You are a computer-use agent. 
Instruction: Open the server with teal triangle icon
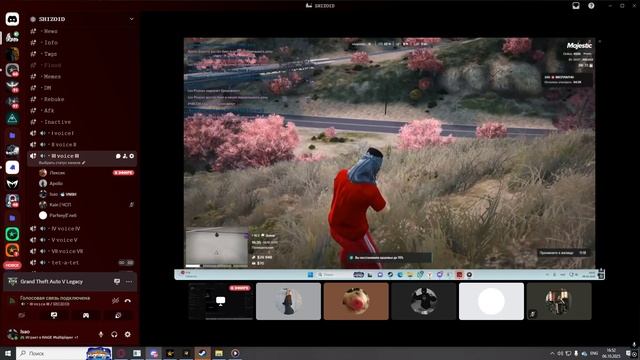click(x=12, y=118)
